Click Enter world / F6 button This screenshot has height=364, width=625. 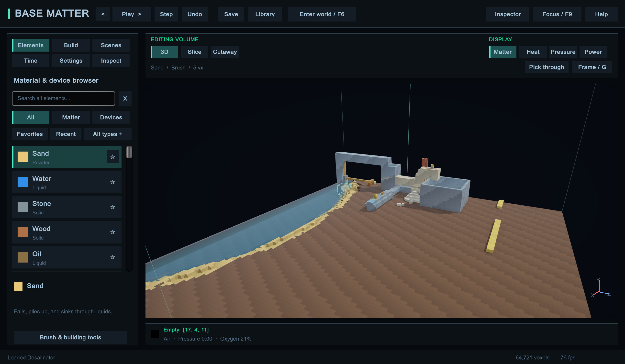[322, 14]
